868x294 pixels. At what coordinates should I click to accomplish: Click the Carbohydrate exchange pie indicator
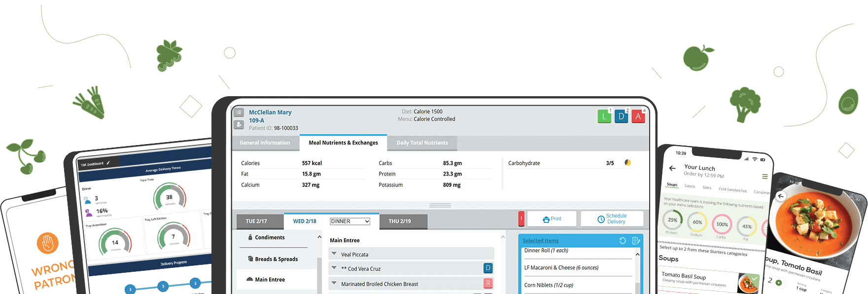[627, 162]
